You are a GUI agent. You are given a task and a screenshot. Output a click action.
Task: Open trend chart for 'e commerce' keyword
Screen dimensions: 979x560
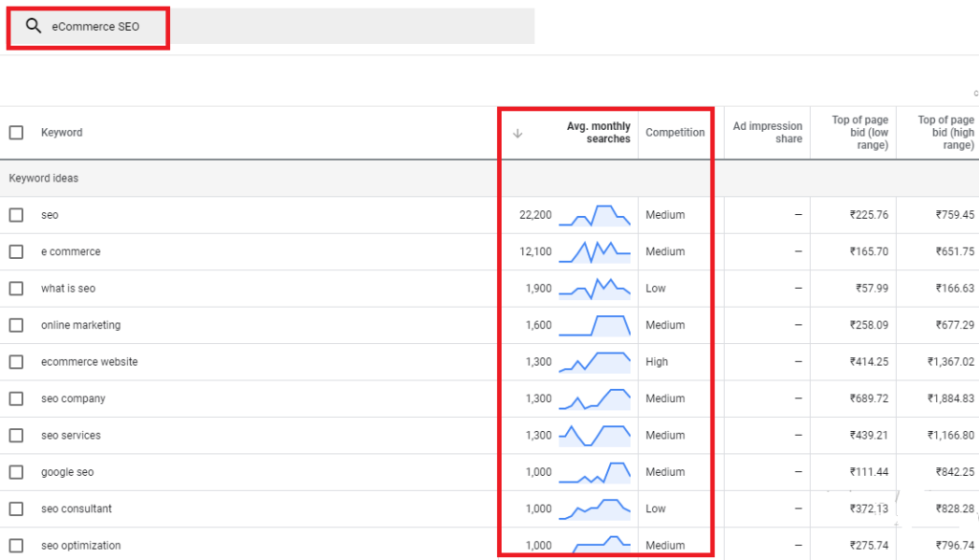(595, 251)
